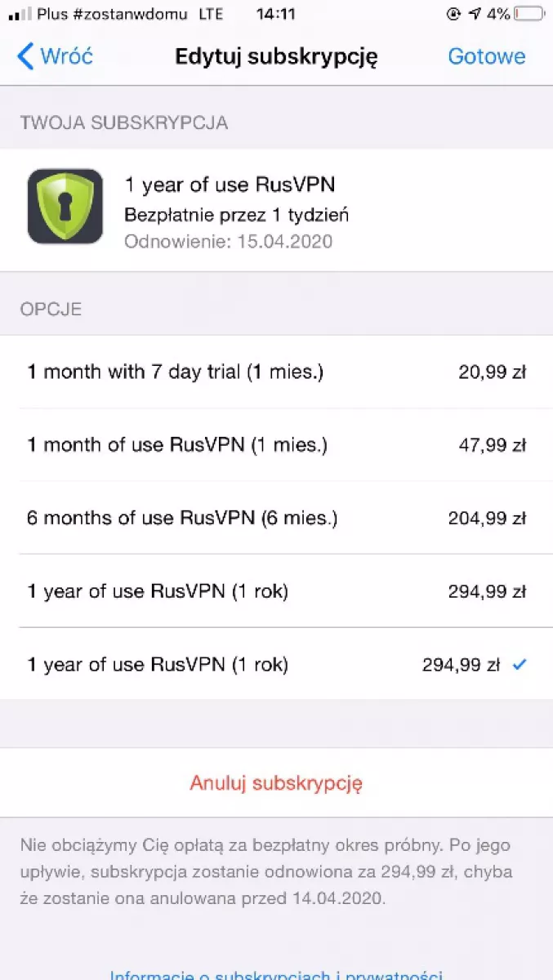Select 1 month of use RusVPN option
Screen dimensions: 553x980
(x=276, y=445)
